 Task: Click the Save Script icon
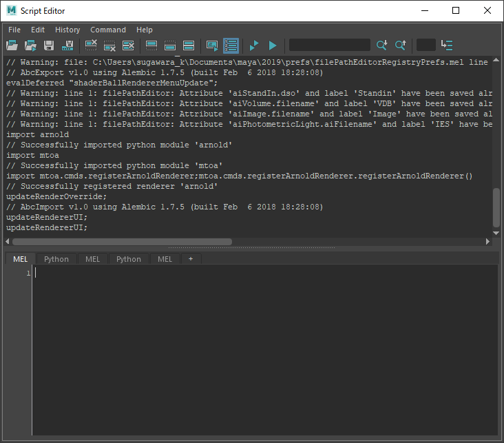pos(49,45)
